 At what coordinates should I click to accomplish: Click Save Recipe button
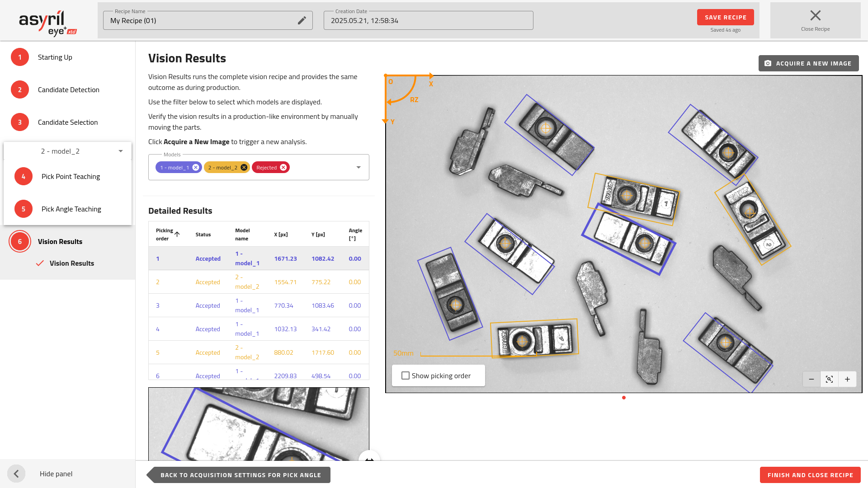click(726, 17)
